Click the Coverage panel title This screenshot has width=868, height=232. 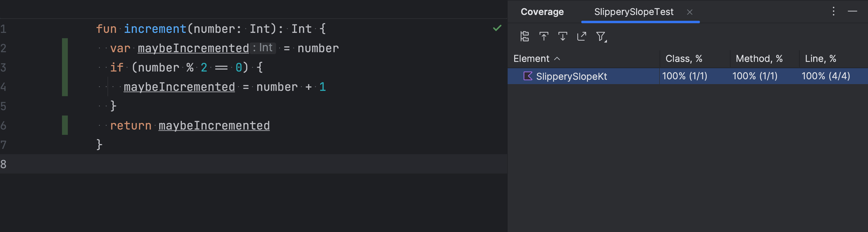[542, 12]
